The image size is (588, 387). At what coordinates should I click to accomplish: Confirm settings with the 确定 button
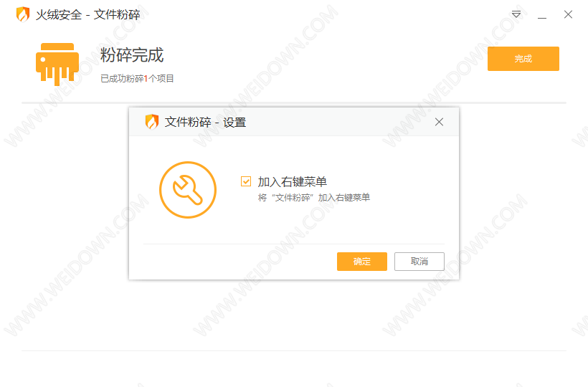[x=362, y=261]
